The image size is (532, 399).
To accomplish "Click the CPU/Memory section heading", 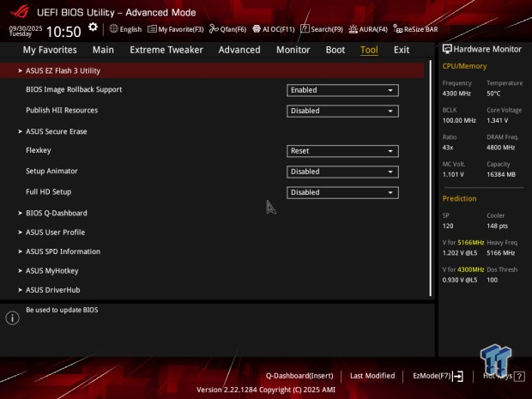I will [x=464, y=66].
